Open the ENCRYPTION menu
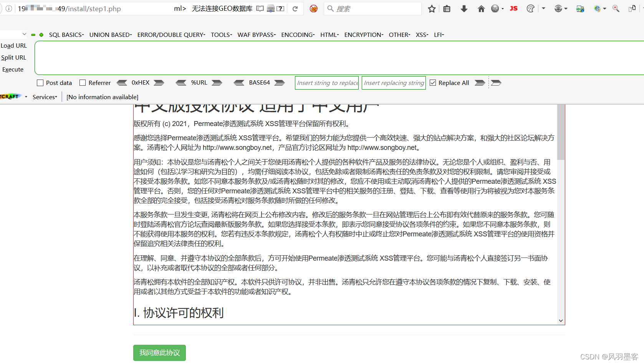The height and width of the screenshot is (364, 644). tap(364, 35)
